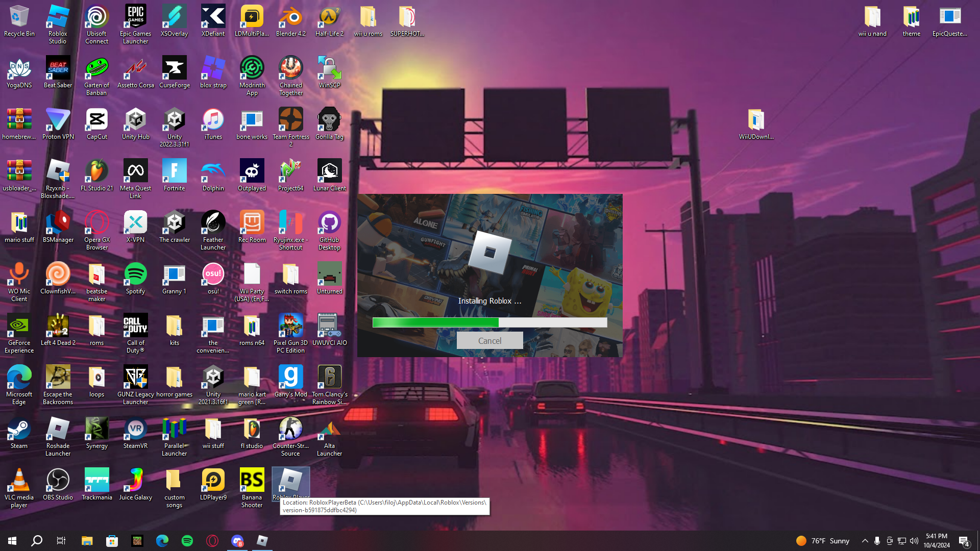This screenshot has width=980, height=551.
Task: Select the Counter-Strike Source desktop icon
Action: click(x=290, y=437)
